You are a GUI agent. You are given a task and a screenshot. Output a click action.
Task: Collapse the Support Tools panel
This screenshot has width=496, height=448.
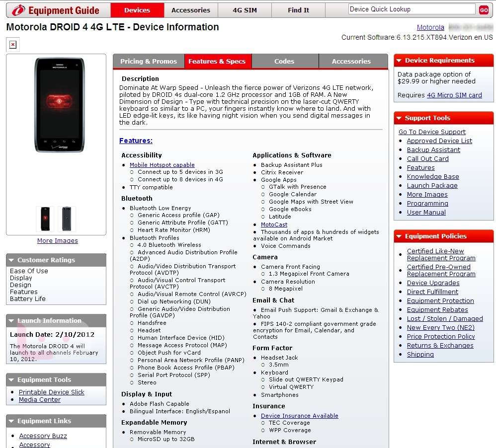pos(399,118)
